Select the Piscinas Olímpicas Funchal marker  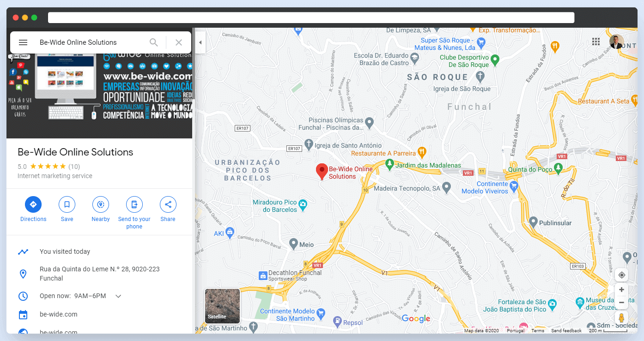[369, 123]
